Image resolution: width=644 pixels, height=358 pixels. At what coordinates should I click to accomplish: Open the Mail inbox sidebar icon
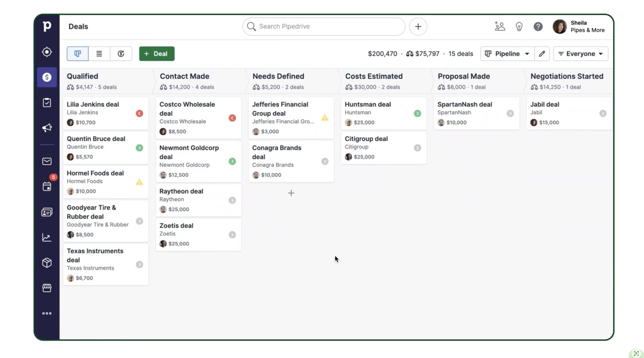click(47, 161)
